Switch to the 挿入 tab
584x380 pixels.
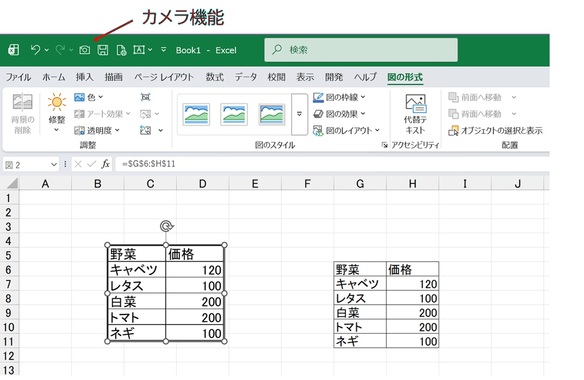[x=85, y=77]
